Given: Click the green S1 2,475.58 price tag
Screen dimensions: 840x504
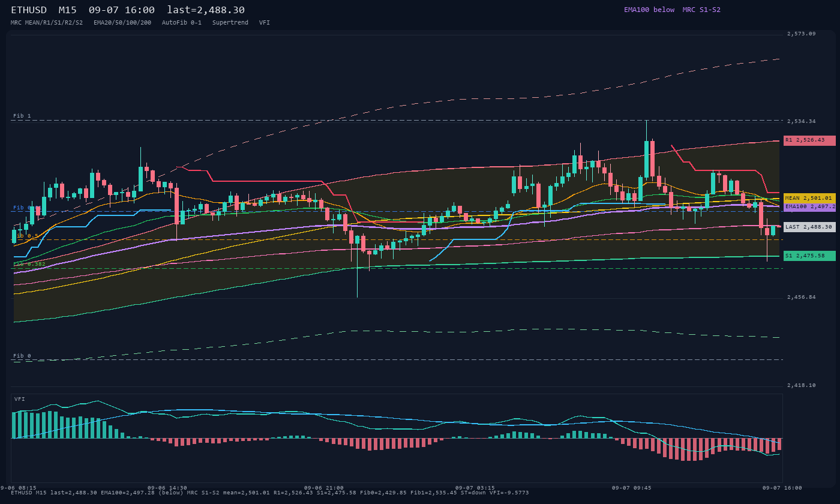Looking at the screenshot, I should (x=809, y=256).
